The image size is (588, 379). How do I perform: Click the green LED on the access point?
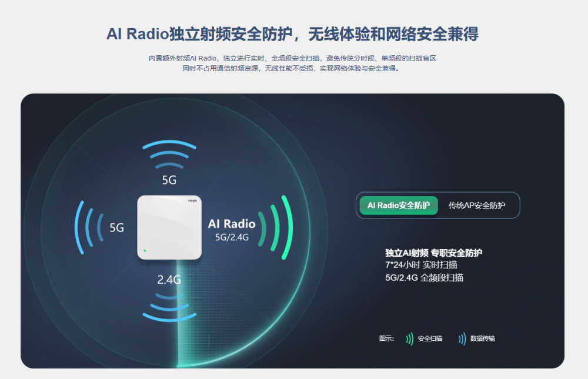click(x=145, y=250)
